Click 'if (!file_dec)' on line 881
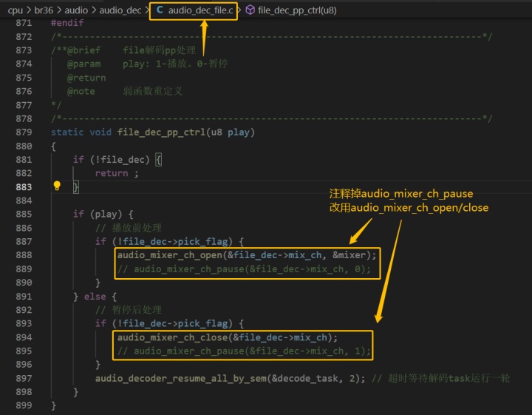This screenshot has width=532, height=415. click(x=112, y=159)
